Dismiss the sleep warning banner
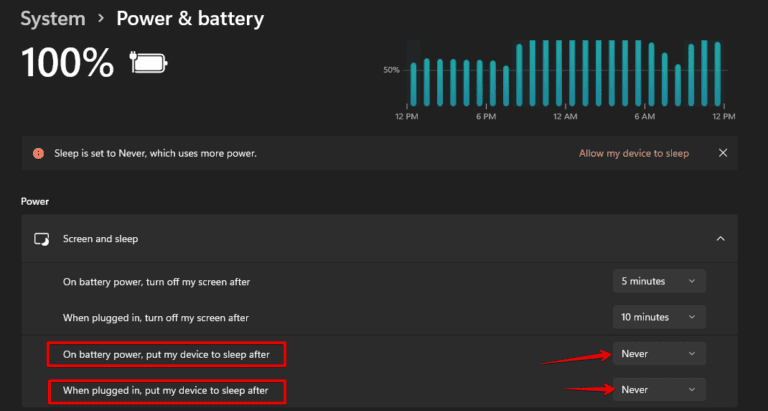Image resolution: width=768 pixels, height=411 pixels. (x=723, y=153)
